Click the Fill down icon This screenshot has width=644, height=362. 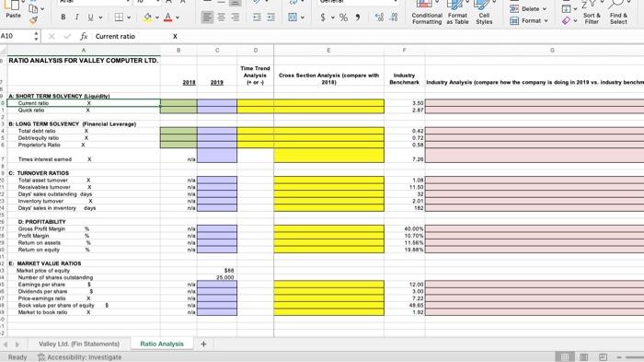[567, 8]
